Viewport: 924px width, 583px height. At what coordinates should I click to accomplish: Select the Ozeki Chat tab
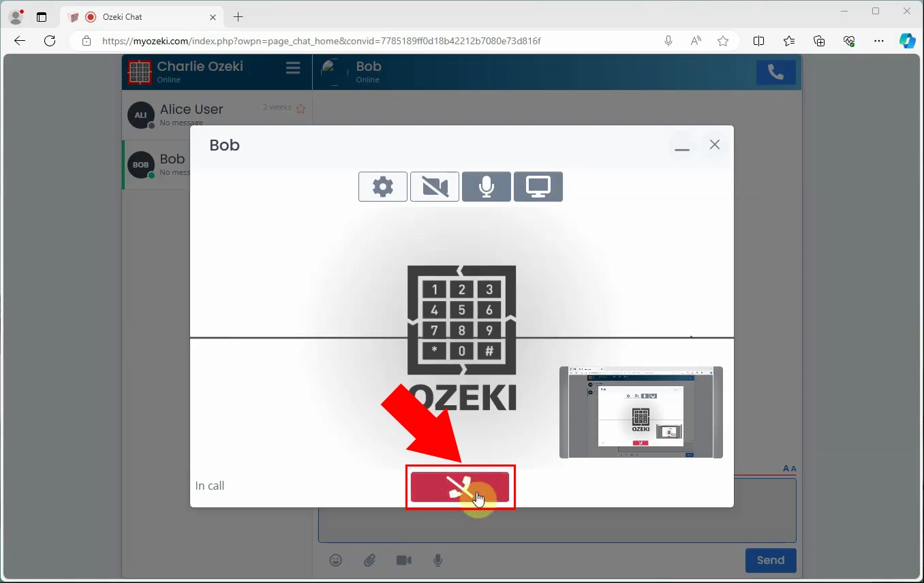[x=142, y=17]
